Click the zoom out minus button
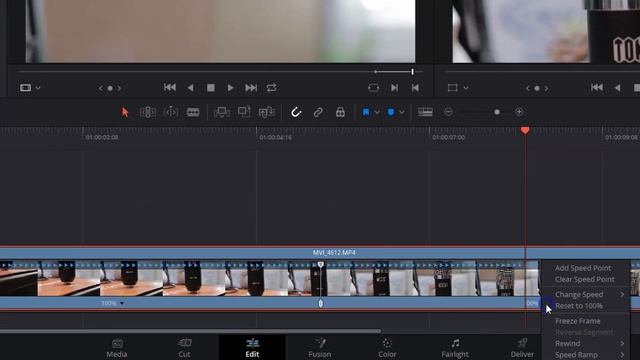Viewport: 640px width, 360px height. [x=448, y=112]
